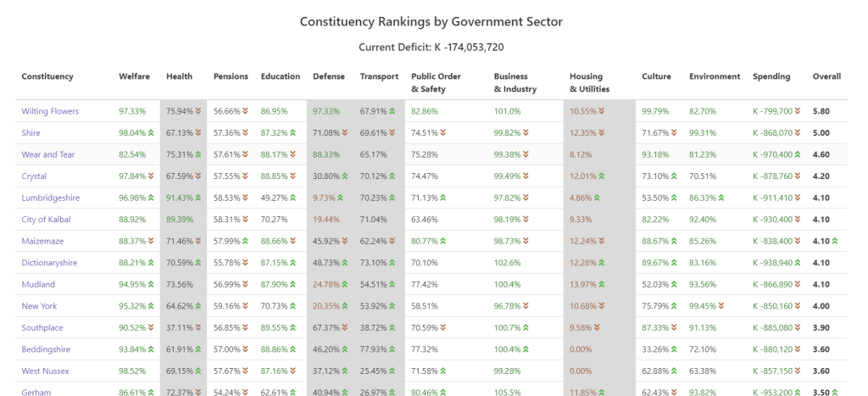Screen dimensions: 868x396
Task: Click the Housing & Utilities column header
Action: click(589, 82)
